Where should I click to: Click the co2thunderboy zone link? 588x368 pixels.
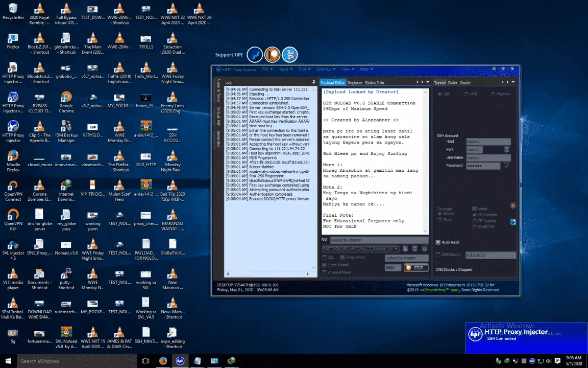[x=439, y=290]
